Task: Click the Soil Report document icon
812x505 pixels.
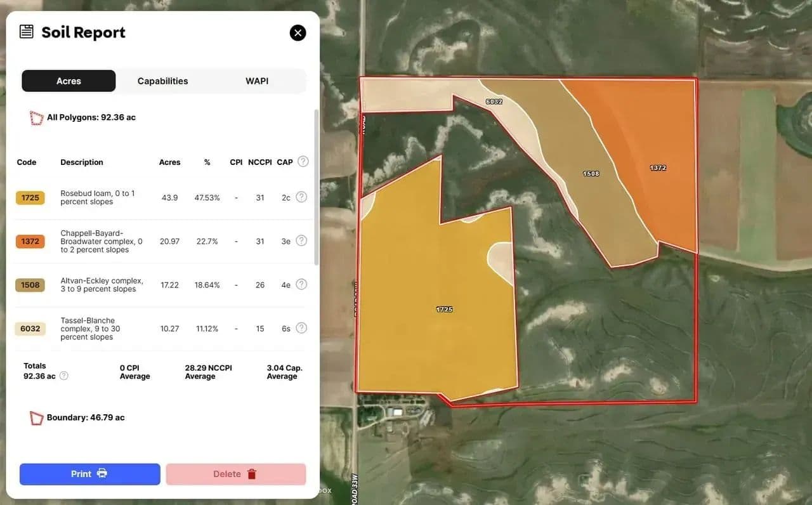Action: click(x=26, y=32)
